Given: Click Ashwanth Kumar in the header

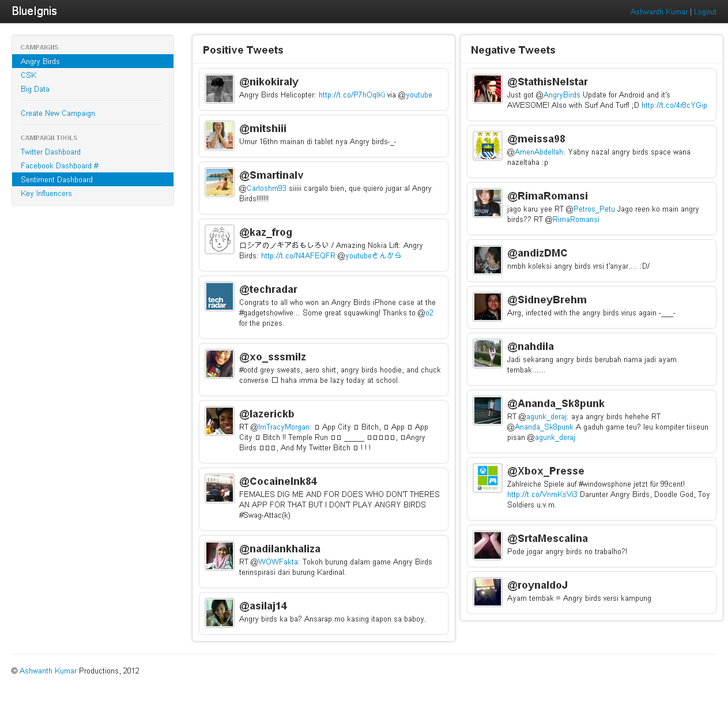Looking at the screenshot, I should pos(659,12).
